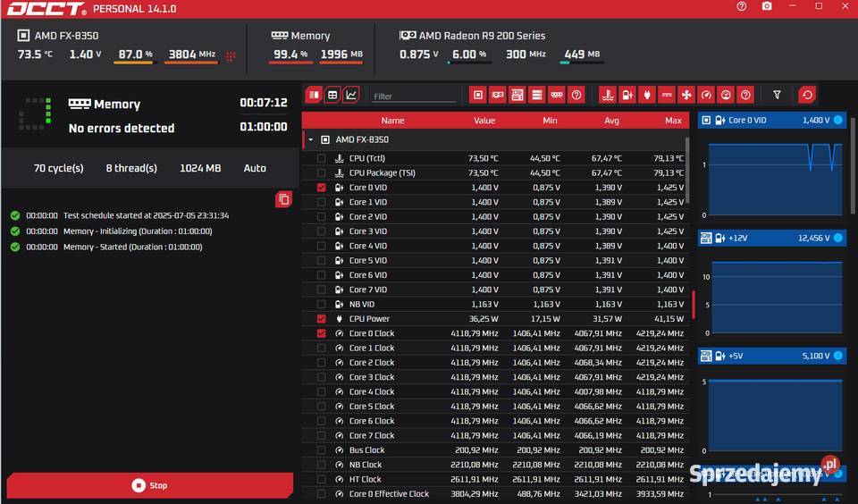The image size is (858, 504).
Task: Click the sensor table vertical scrollbar
Action: coord(686,170)
